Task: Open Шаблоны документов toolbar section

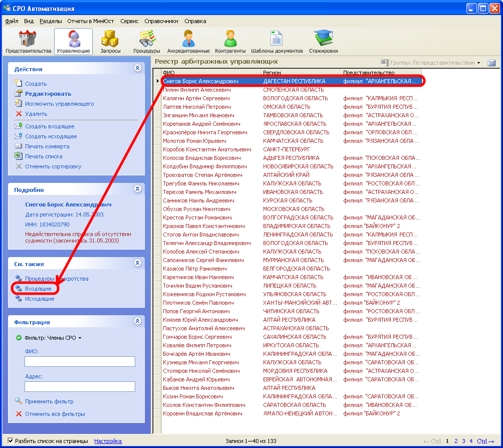Action: click(277, 42)
